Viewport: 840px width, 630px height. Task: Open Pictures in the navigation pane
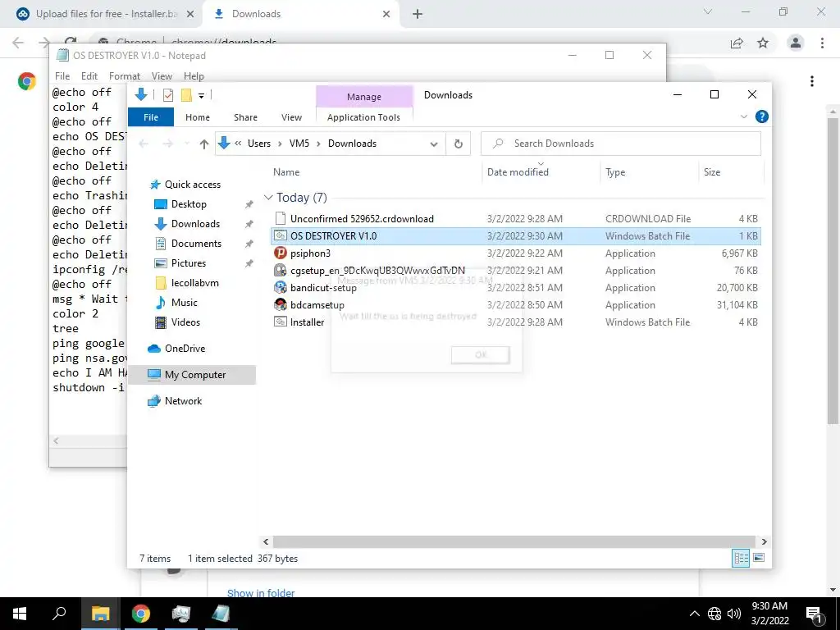[188, 263]
